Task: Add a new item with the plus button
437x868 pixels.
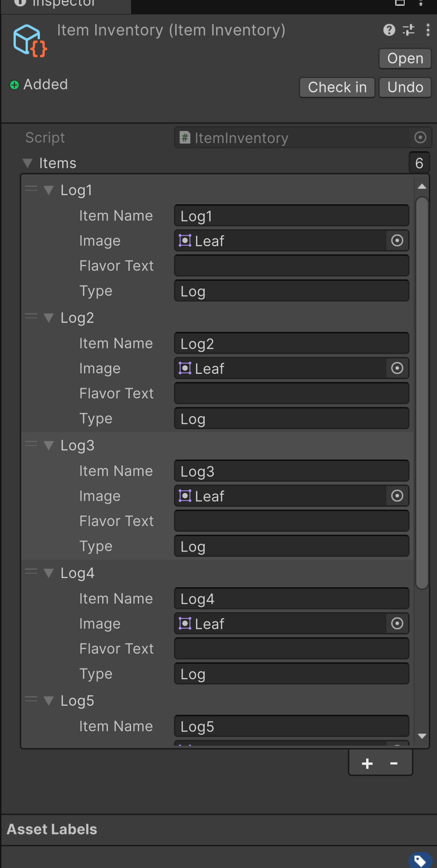Action: [367, 763]
